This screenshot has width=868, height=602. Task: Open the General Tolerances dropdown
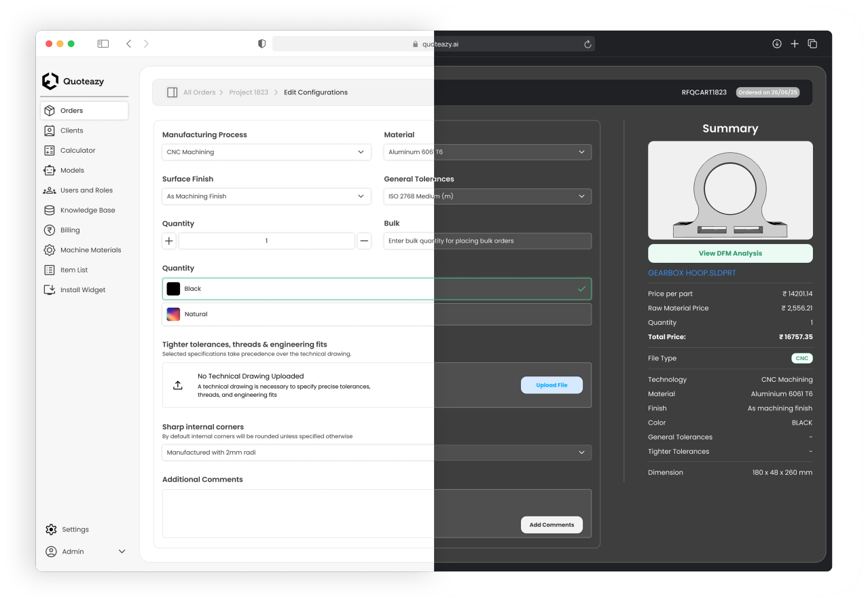(x=487, y=196)
